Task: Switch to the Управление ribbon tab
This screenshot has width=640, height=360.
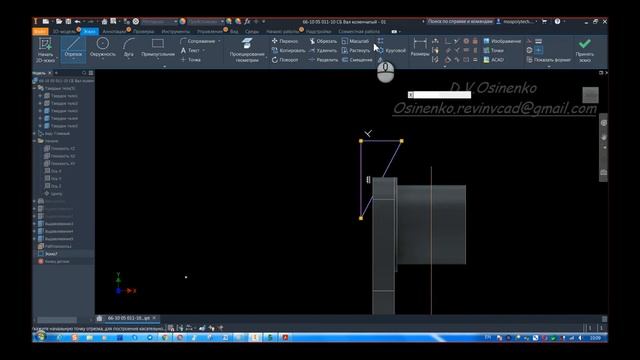Action: (x=210, y=31)
